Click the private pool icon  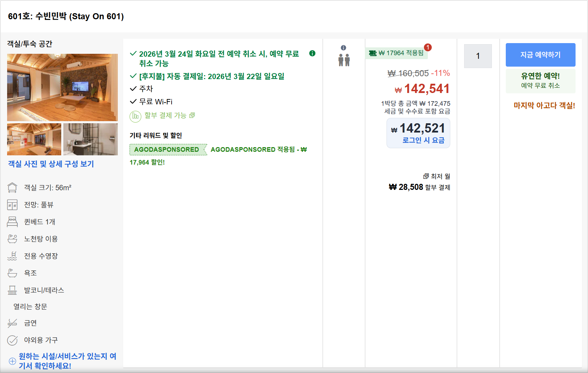coord(12,256)
